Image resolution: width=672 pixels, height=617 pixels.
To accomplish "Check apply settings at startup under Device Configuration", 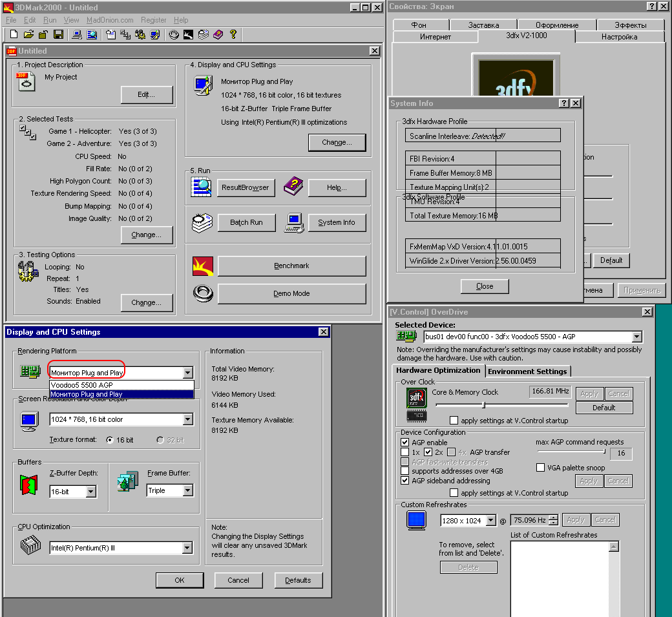I will [x=454, y=493].
